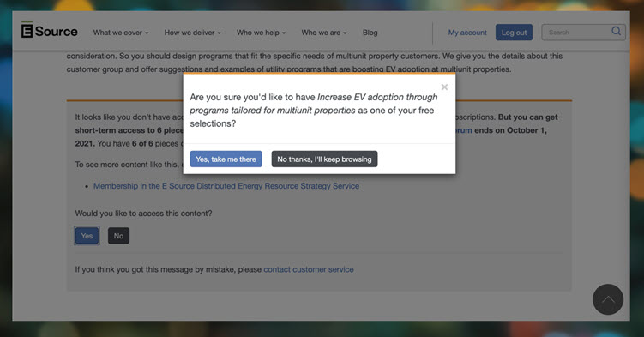
Task: Open the contact customer service link
Action: 309,269
